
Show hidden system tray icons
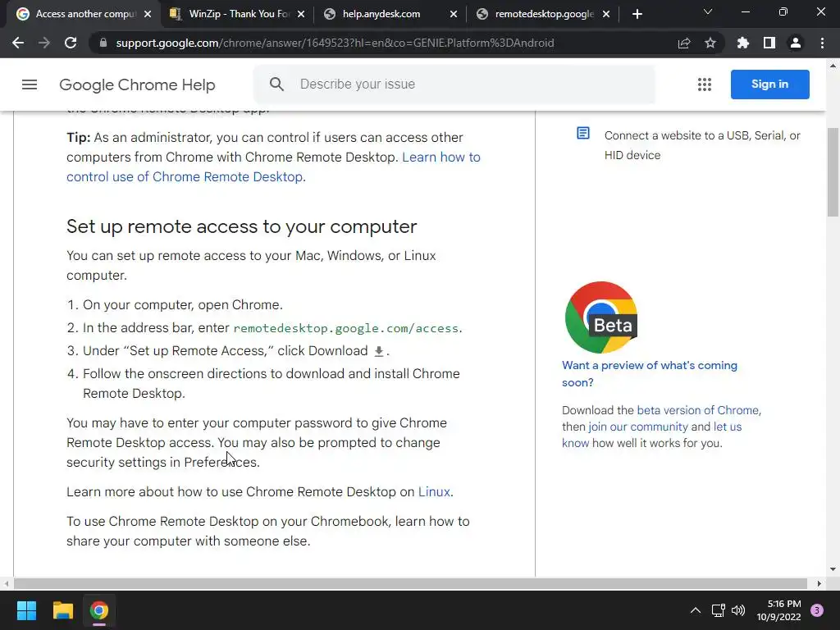pos(696,610)
